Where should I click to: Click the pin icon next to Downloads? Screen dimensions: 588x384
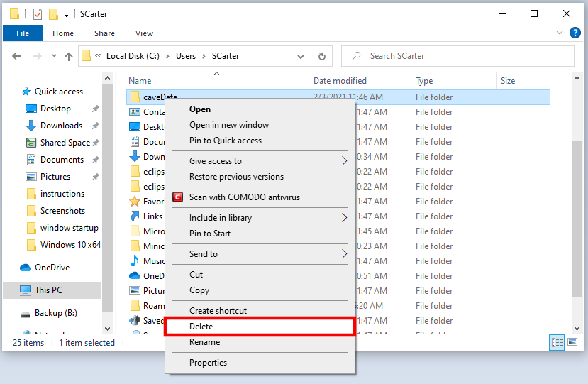pos(96,126)
